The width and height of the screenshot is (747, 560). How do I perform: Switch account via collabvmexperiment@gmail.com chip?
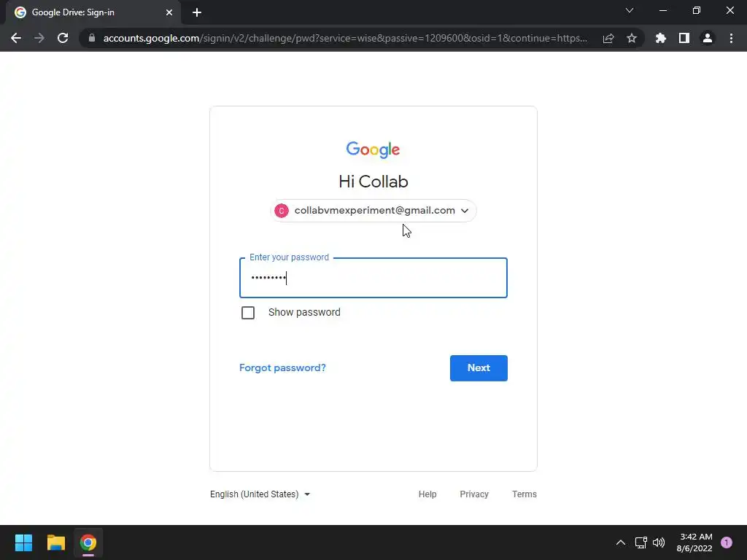click(x=373, y=211)
